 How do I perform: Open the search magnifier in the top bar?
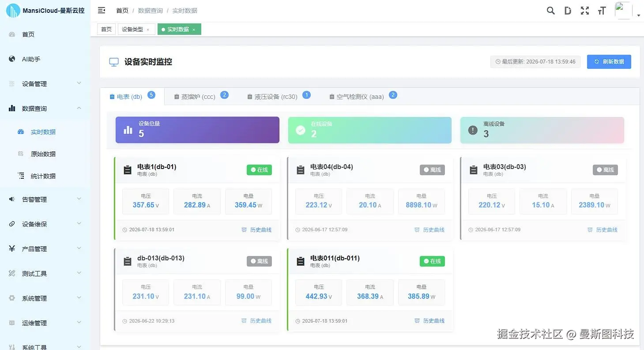tap(550, 11)
